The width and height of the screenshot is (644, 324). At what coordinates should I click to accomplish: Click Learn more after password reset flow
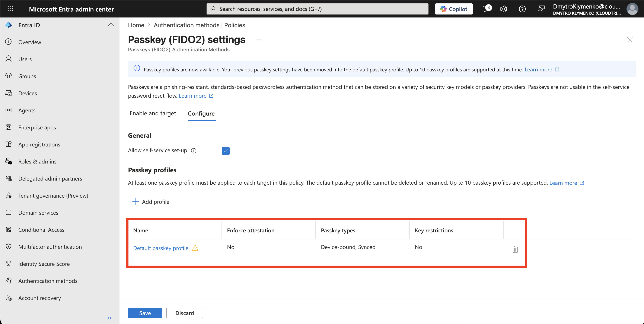tap(192, 96)
